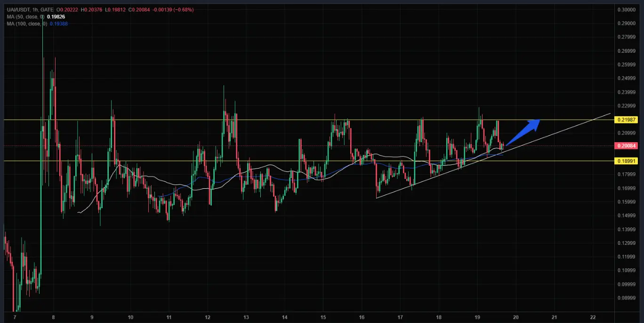Screen dimensions: 644x323
Task: Click date label 14 on time axis
Action: coord(284,317)
